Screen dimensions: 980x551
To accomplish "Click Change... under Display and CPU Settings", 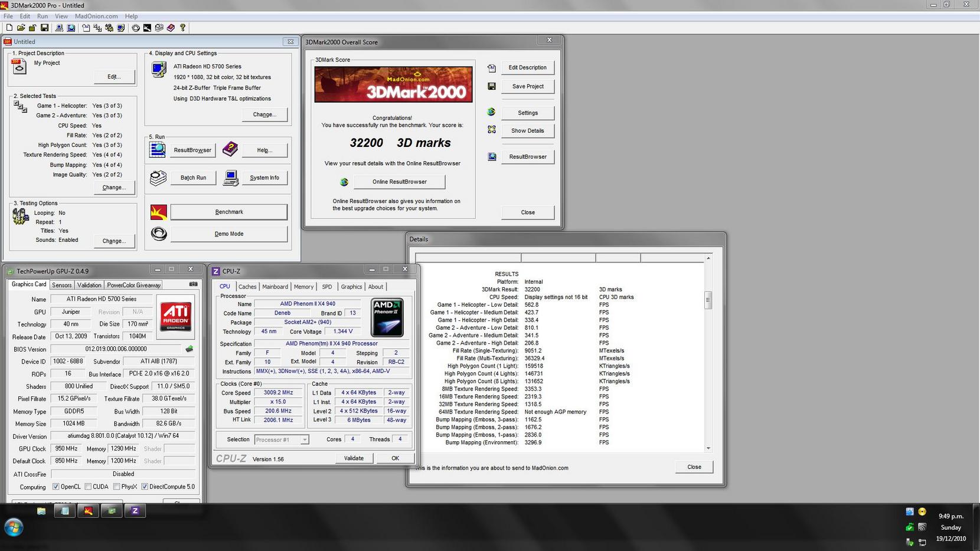I will point(264,114).
